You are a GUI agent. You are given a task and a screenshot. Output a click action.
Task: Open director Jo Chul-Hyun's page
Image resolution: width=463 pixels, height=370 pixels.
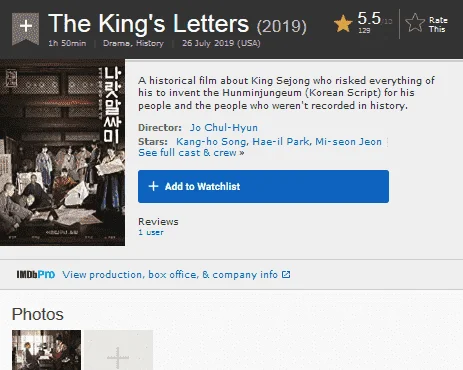(224, 128)
